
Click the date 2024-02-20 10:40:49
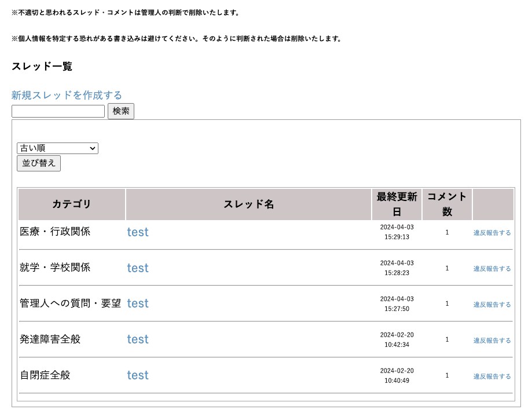(x=397, y=376)
